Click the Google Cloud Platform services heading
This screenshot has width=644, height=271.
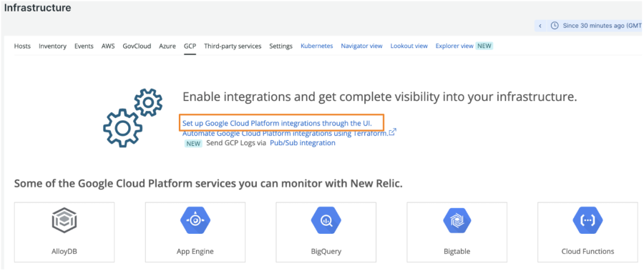pos(208,184)
